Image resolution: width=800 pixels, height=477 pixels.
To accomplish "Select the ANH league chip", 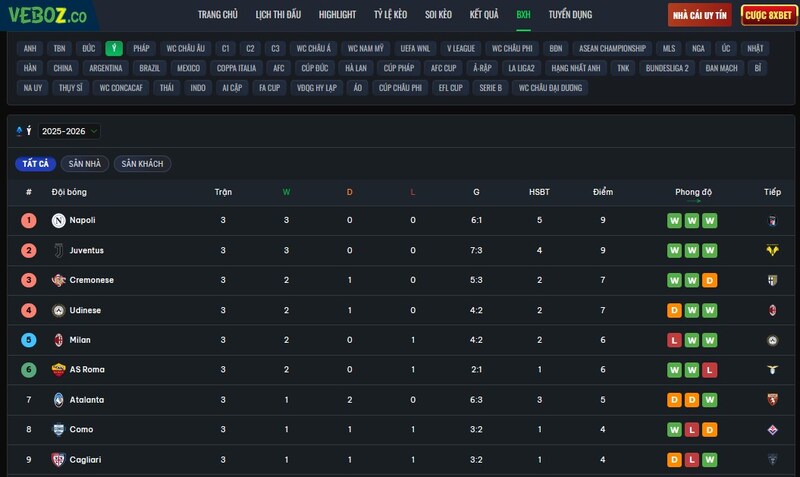I will [30, 48].
